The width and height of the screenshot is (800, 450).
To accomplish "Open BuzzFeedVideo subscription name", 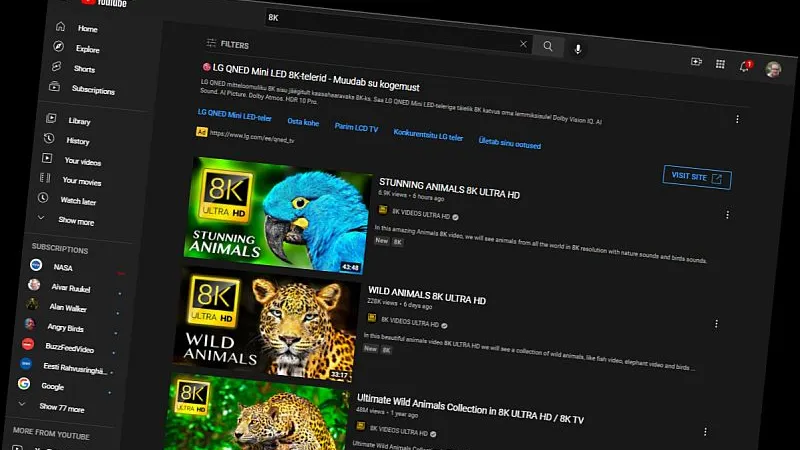I will (x=69, y=348).
